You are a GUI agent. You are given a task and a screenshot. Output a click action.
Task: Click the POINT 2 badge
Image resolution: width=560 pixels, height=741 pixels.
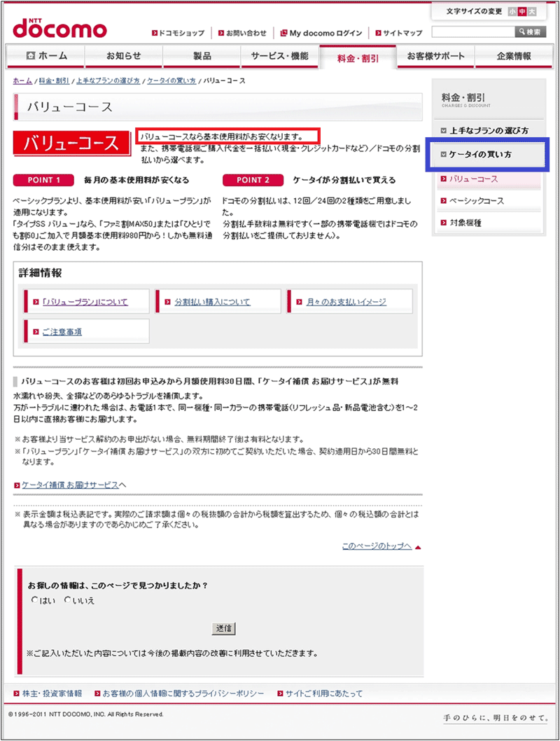[253, 180]
